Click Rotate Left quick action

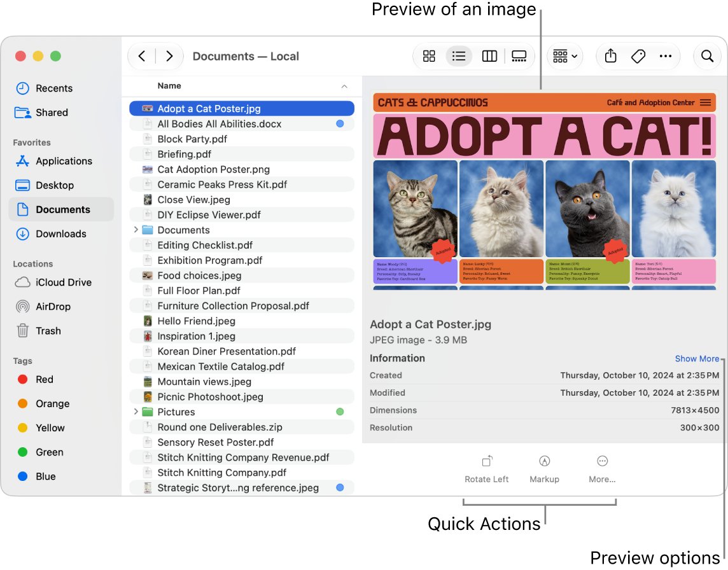(x=487, y=469)
